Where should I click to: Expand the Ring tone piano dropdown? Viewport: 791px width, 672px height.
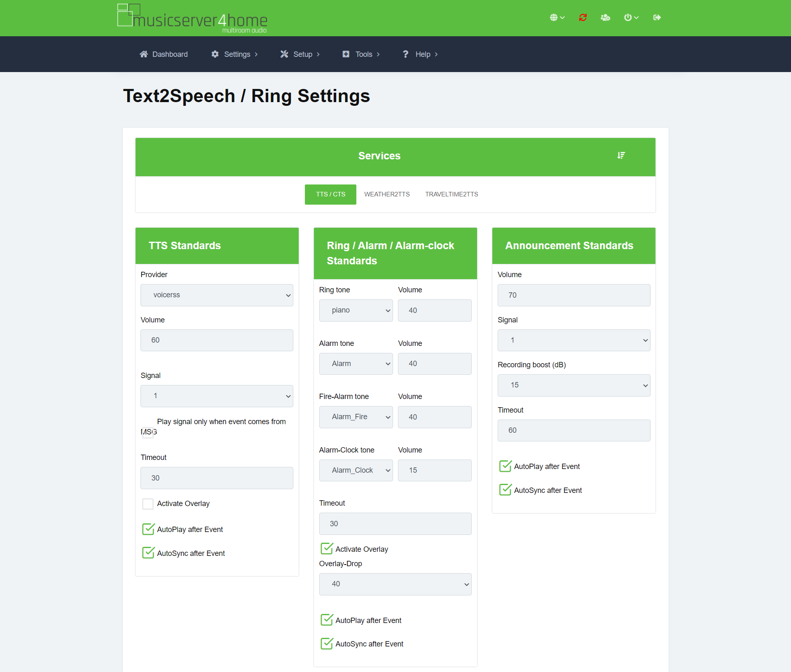(x=356, y=310)
